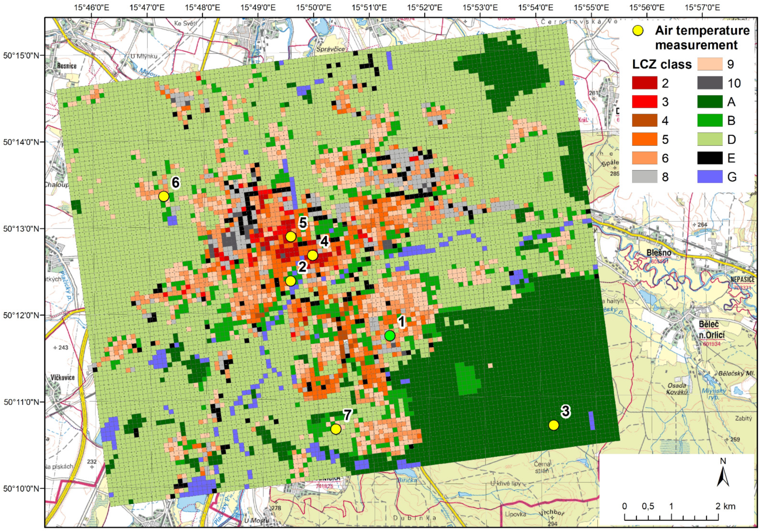Click the 'U Mostu' label at the bottom
The width and height of the screenshot is (763, 532).
(256, 521)
